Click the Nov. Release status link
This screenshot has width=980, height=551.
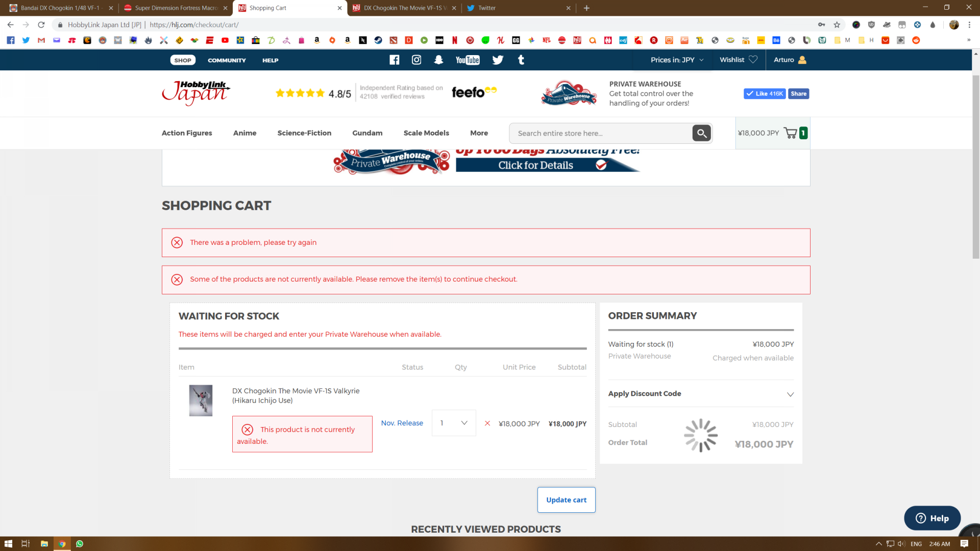[402, 423]
